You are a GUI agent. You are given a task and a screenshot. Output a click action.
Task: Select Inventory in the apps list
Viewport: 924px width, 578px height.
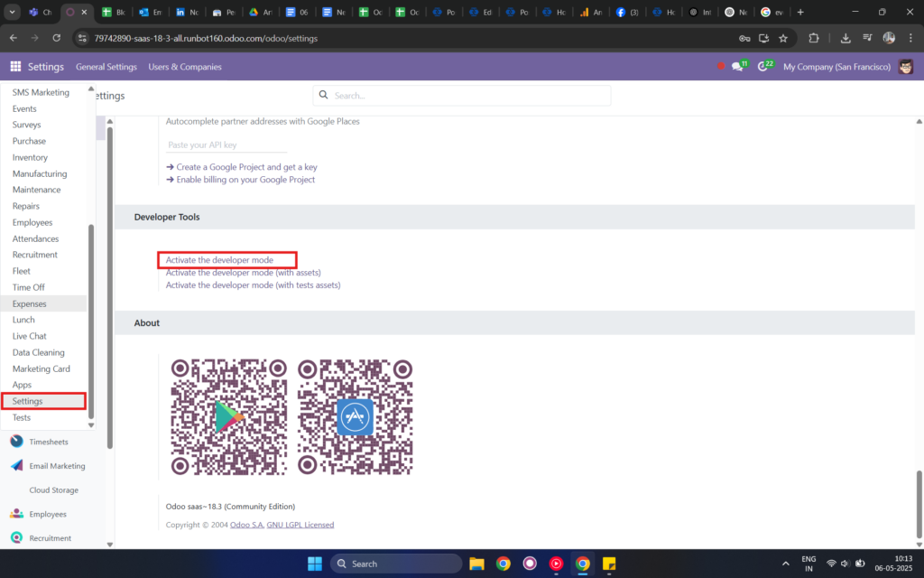point(30,157)
